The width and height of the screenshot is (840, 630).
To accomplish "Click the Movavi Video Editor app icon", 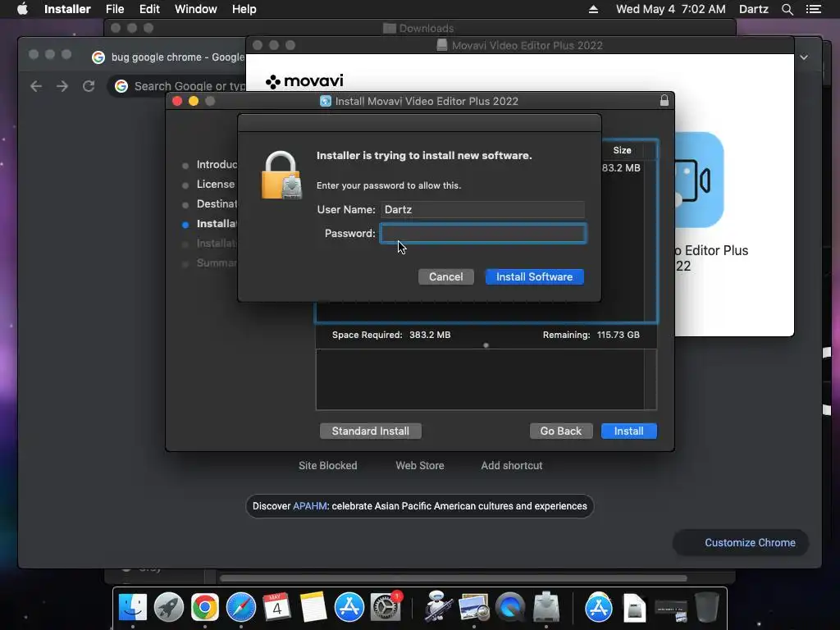I will point(699,180).
